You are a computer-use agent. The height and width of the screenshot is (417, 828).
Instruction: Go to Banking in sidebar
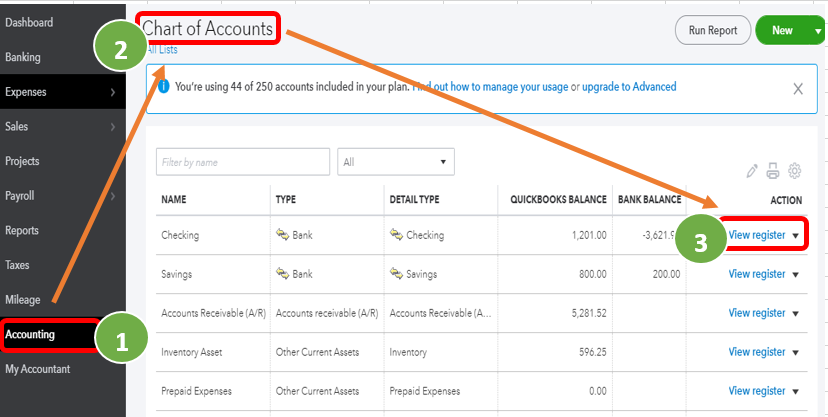[23, 57]
